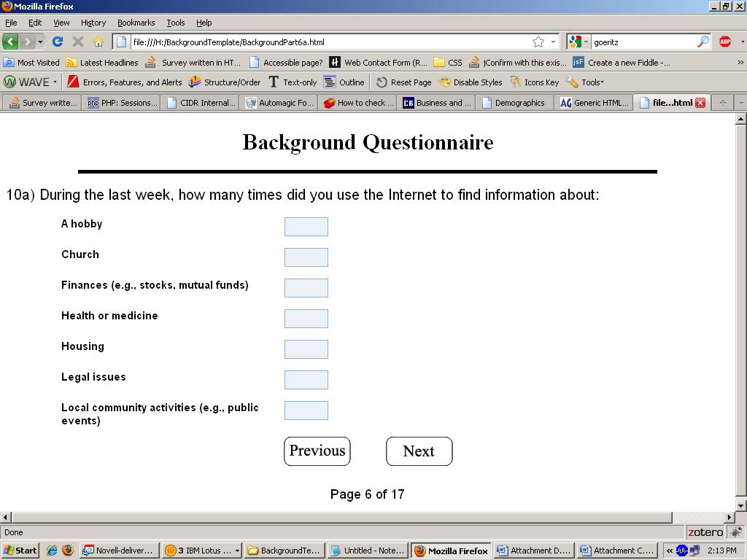Open IBM Lotus taskbar group
Image resolution: width=747 pixels, height=560 pixels.
tap(202, 551)
